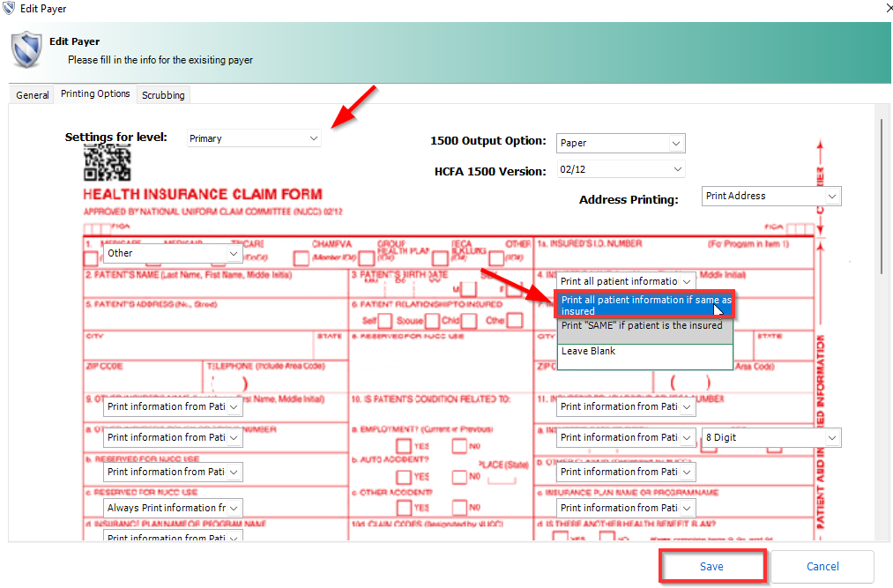Image resolution: width=893 pixels, height=588 pixels.
Task: Open the Settings for level dropdown
Action: (x=254, y=138)
